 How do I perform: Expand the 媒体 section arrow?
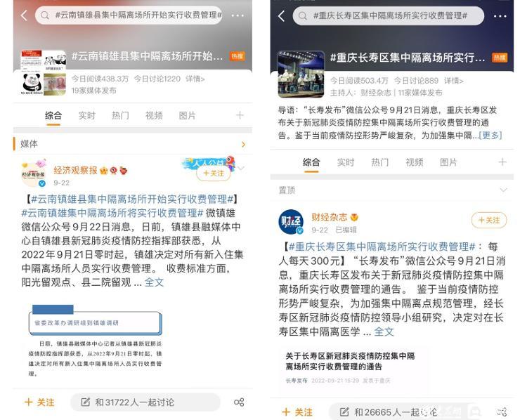[x=243, y=144]
